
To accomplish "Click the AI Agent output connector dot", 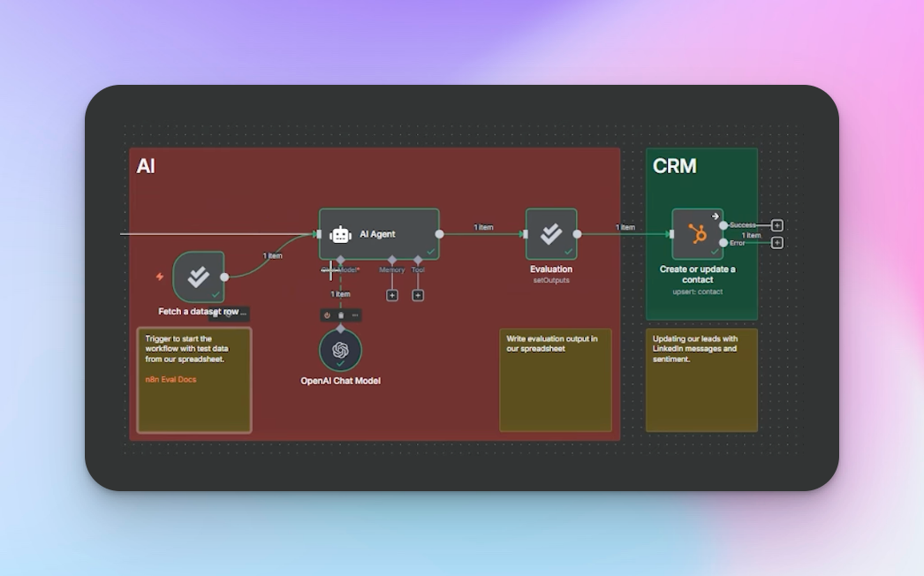I will (440, 234).
